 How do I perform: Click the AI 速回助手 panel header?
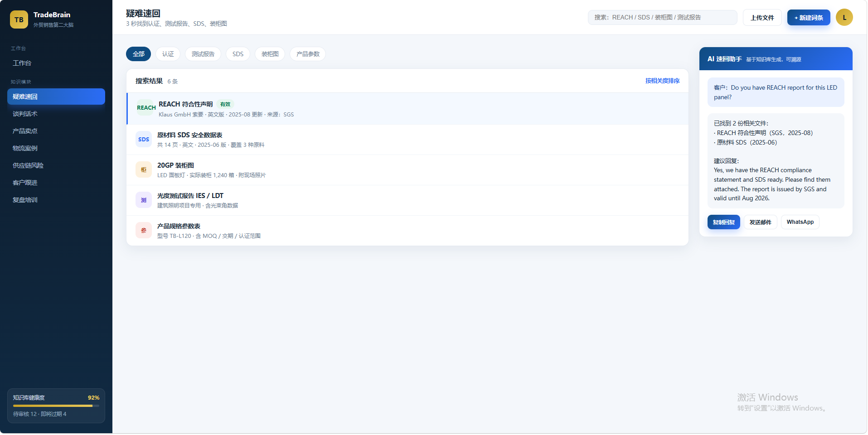point(776,59)
